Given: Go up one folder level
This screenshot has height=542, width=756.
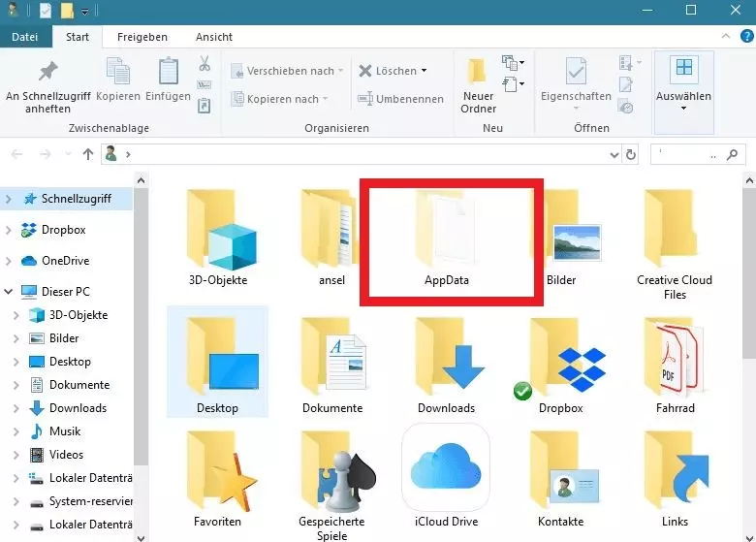Looking at the screenshot, I should tap(88, 154).
